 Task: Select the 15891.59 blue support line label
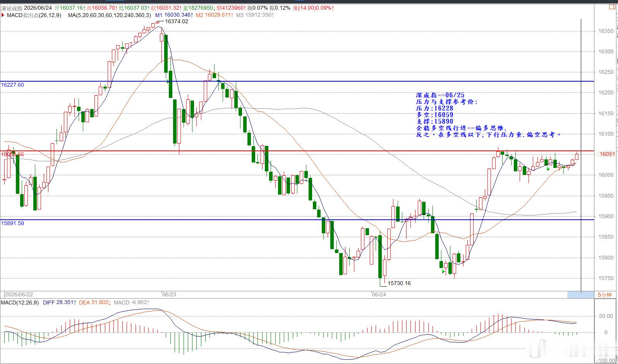click(12, 223)
